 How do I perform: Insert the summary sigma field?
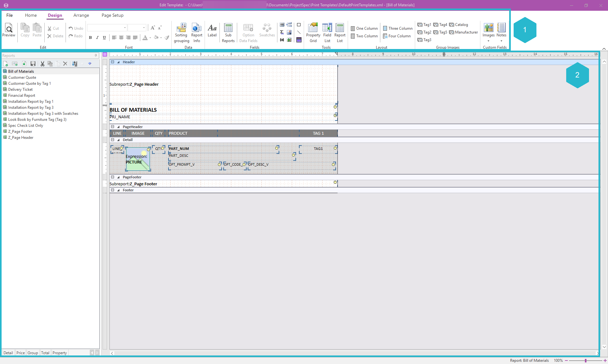point(282,32)
